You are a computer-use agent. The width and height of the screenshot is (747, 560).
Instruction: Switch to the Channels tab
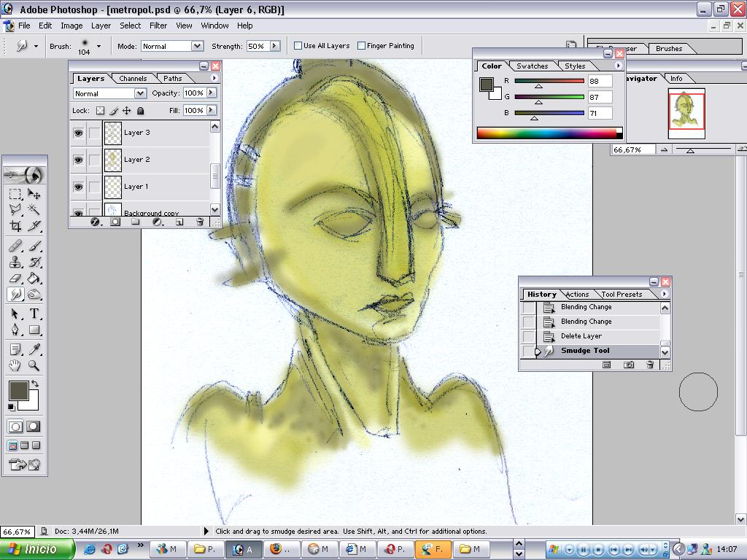coord(133,79)
